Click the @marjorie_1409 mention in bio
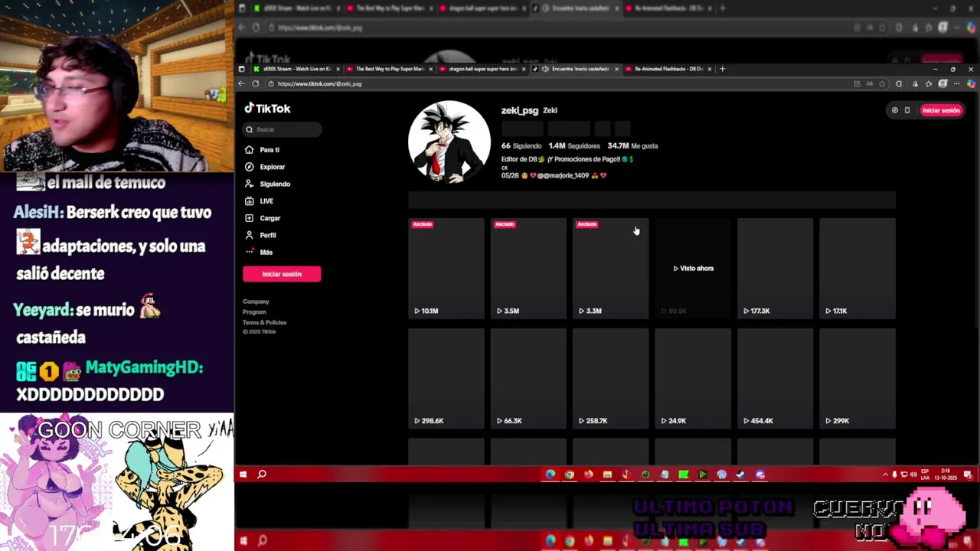This screenshot has width=980, height=551. click(x=563, y=175)
